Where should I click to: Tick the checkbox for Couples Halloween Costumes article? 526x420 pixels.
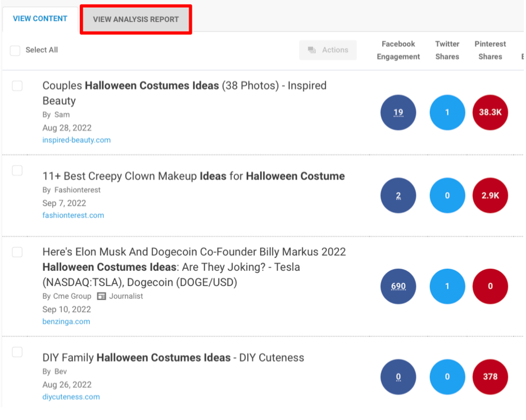pos(17,86)
